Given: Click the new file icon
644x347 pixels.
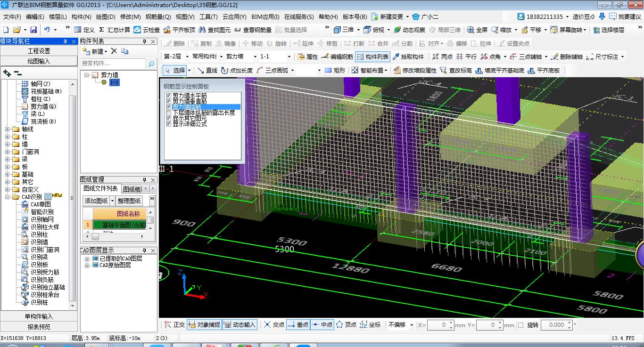Looking at the screenshot, I should pyautogui.click(x=6, y=30).
